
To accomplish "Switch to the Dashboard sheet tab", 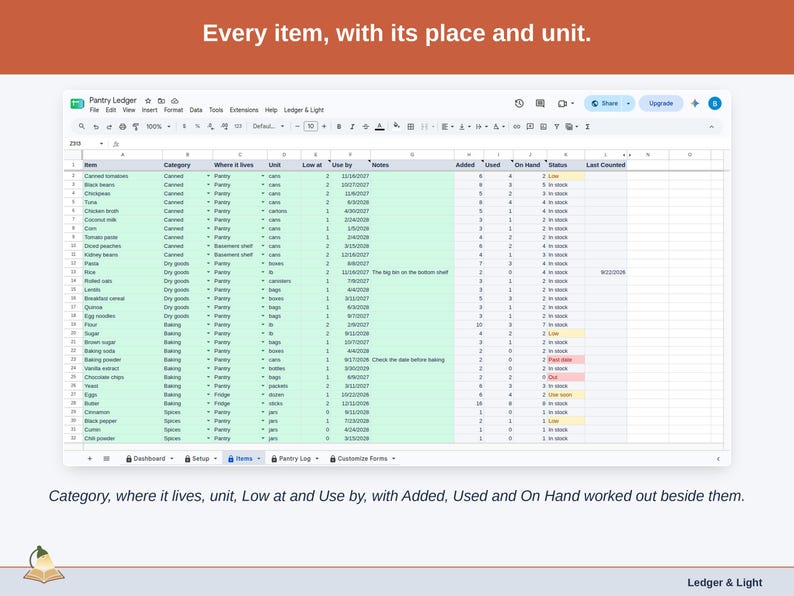I will click(x=149, y=459).
